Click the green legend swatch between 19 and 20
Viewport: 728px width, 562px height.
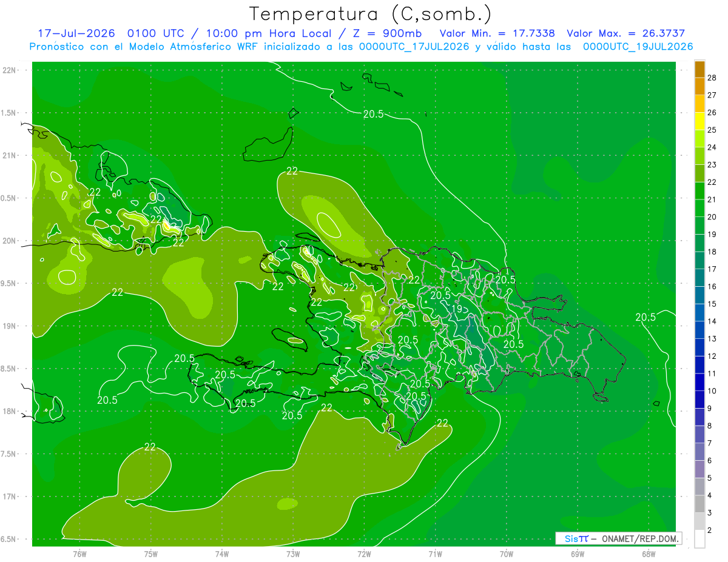[699, 226]
